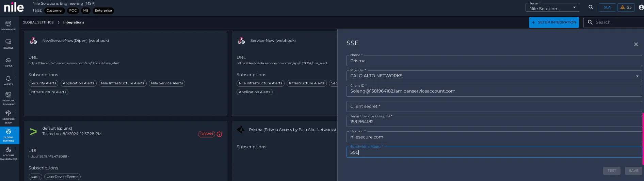Open the Account Management submenu dots

pos(16,148)
